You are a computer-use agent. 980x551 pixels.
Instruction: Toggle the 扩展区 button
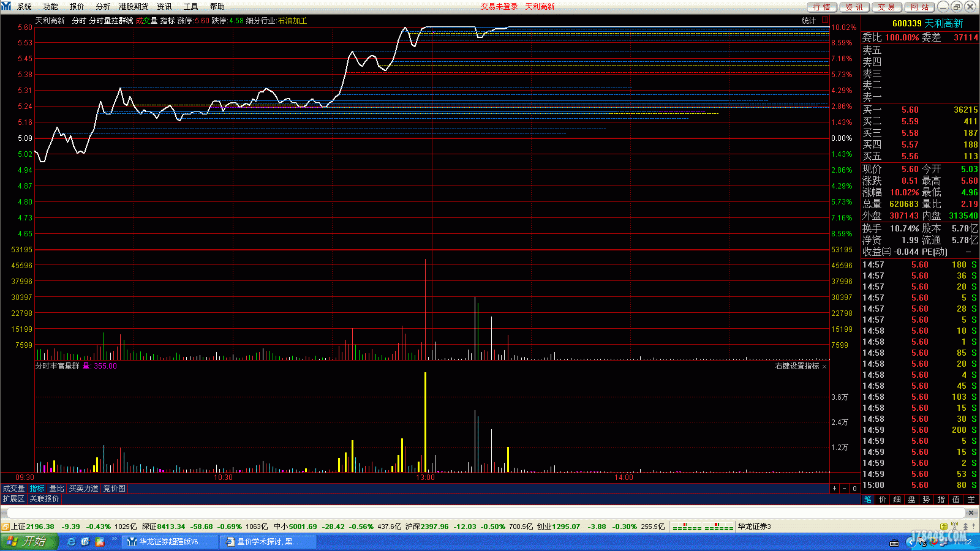[13, 499]
